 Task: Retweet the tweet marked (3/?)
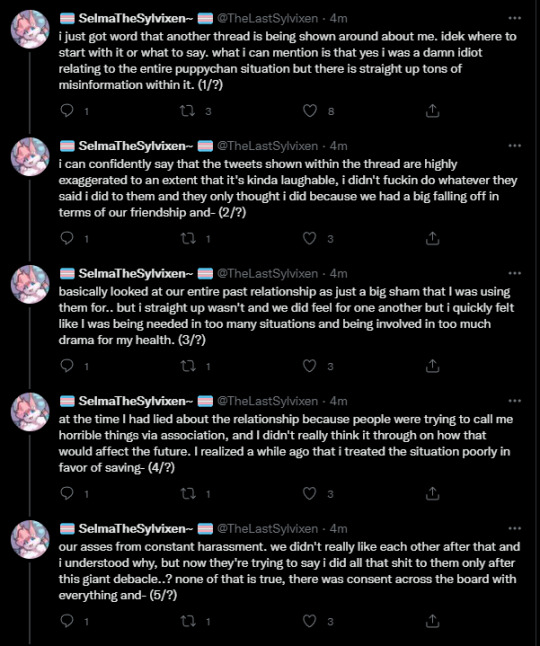[x=188, y=366]
